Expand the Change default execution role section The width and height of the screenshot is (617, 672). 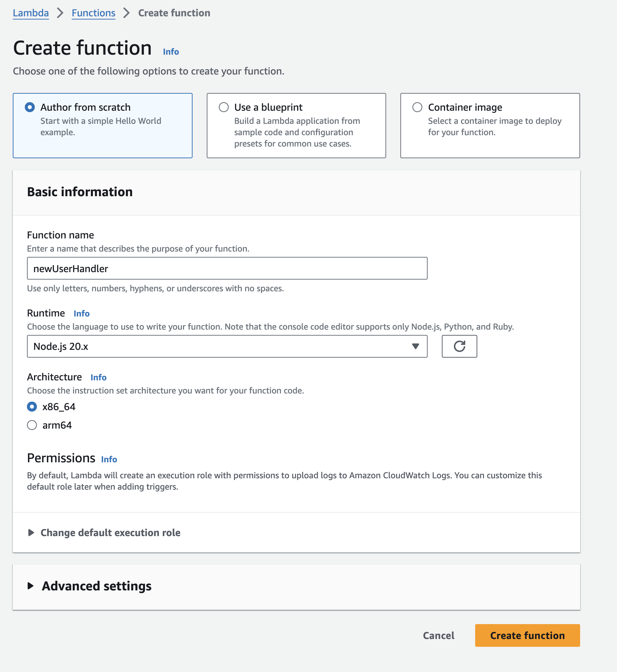(110, 532)
